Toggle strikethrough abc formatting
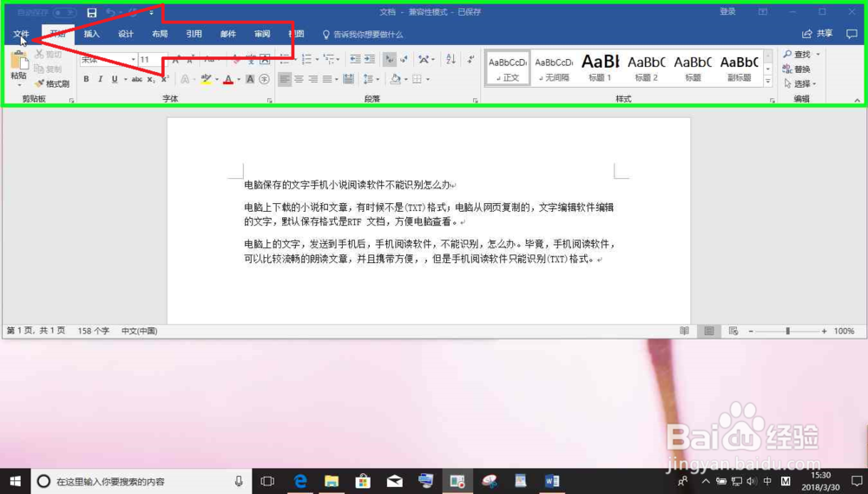The width and height of the screenshot is (868, 494). (x=137, y=79)
